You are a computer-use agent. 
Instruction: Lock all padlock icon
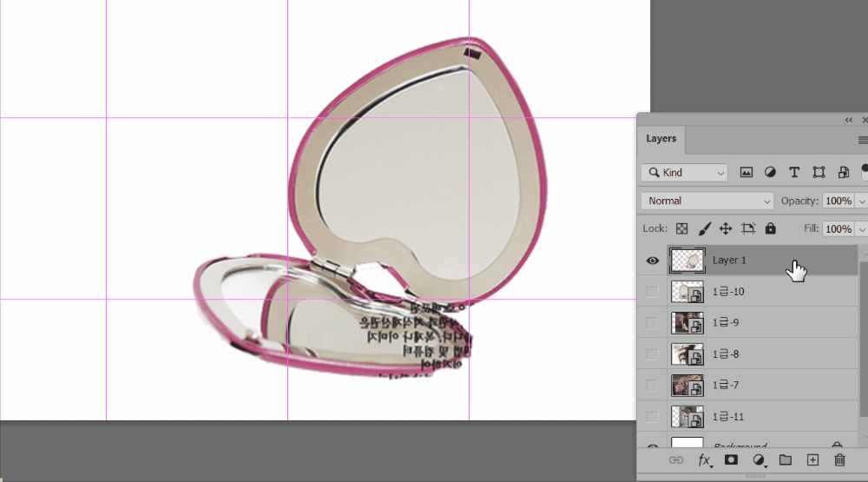tap(771, 228)
